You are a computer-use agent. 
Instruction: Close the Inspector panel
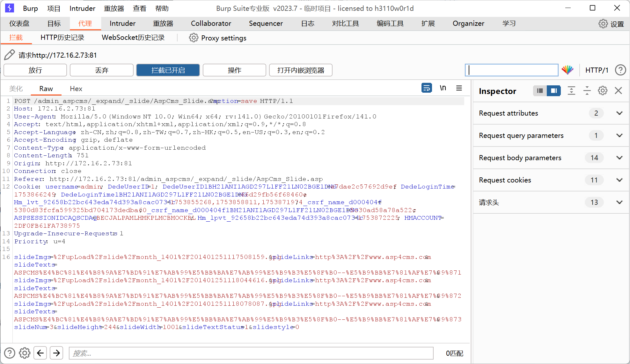618,91
